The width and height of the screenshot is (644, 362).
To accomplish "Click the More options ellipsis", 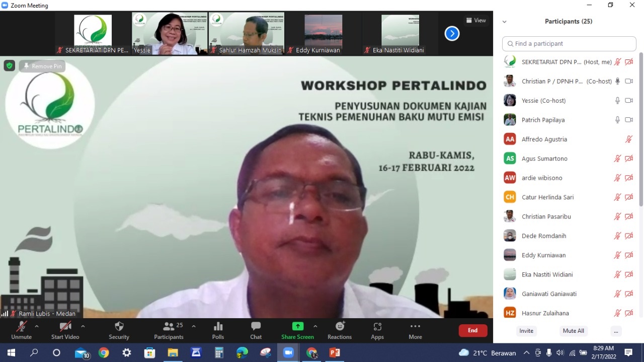I will (415, 330).
